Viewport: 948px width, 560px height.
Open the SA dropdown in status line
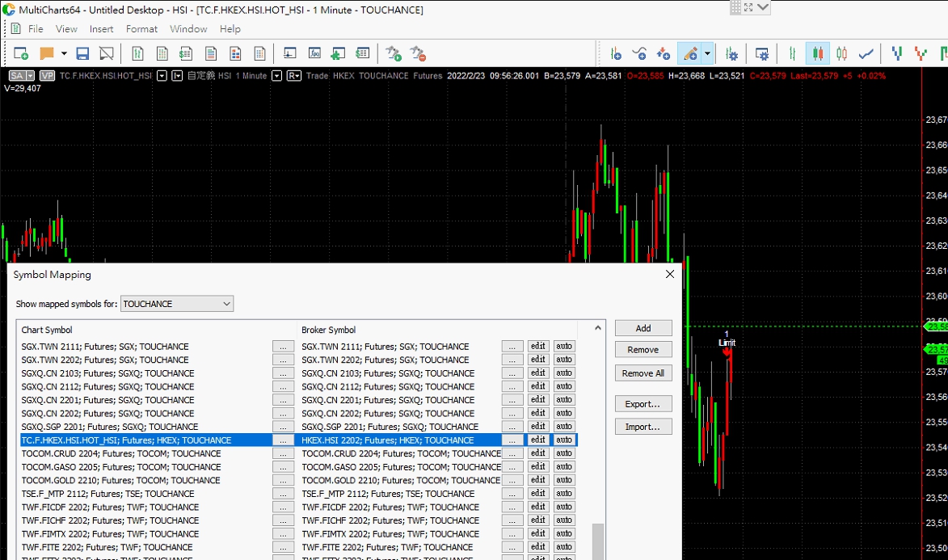point(30,76)
